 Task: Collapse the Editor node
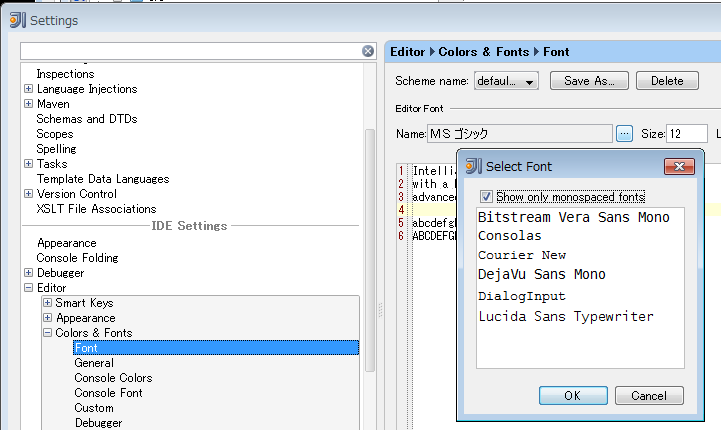(x=29, y=287)
